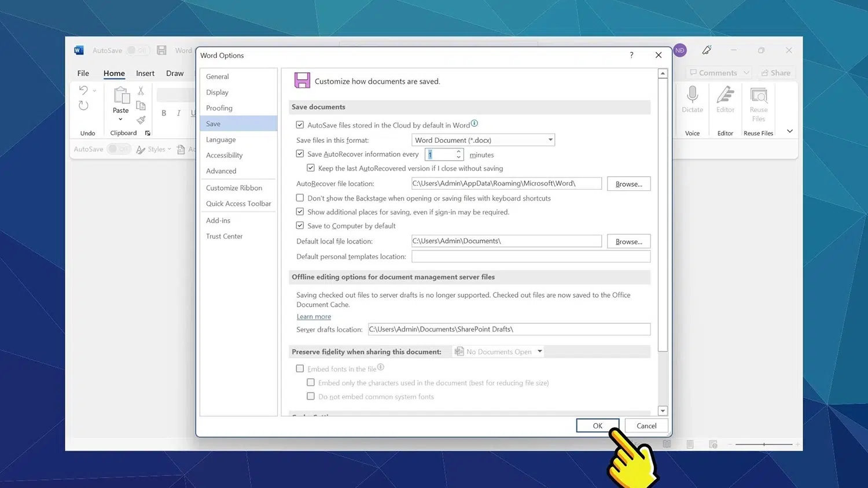The width and height of the screenshot is (868, 488).
Task: Click the pen coming-soon icon in title bar
Action: [x=707, y=50]
